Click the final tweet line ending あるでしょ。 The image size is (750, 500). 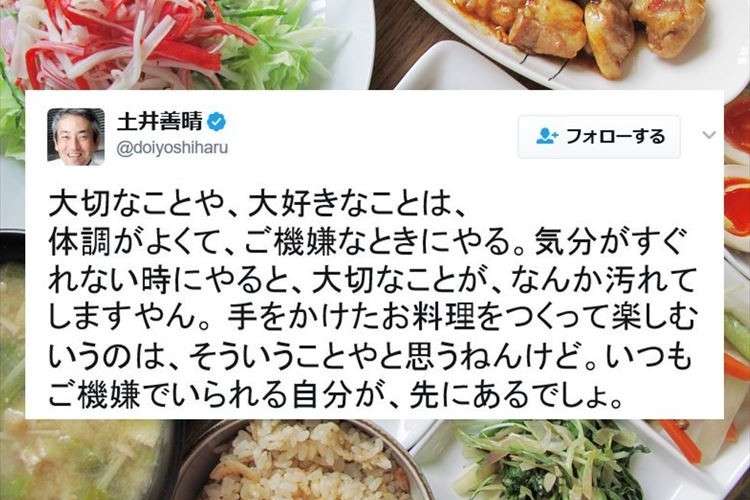[336, 395]
